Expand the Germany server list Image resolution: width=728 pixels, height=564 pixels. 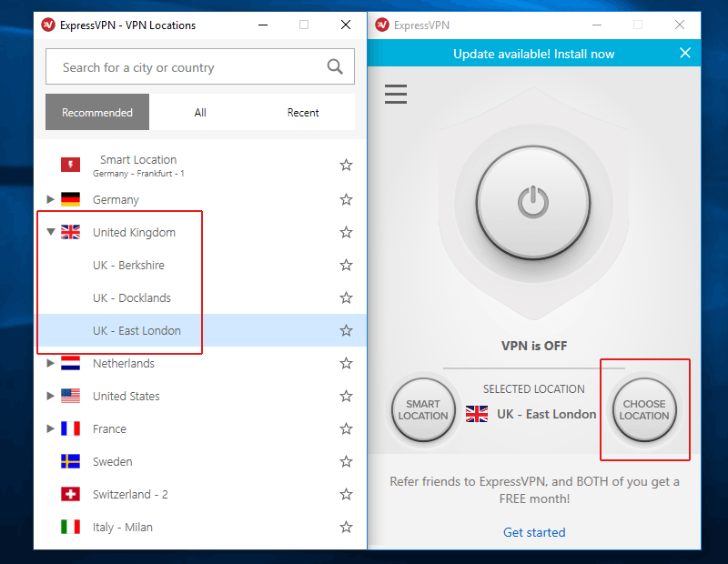(51, 199)
